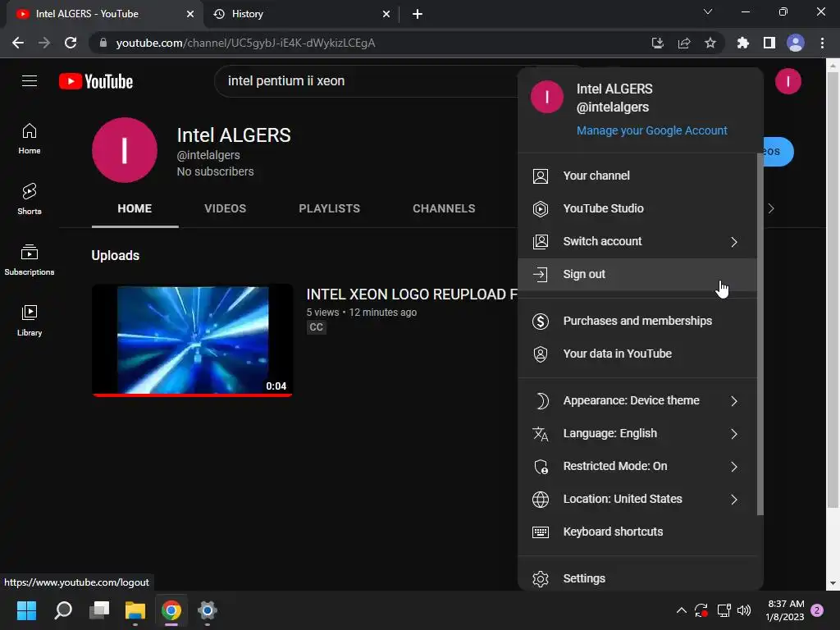Click the CC badge under the video
The image size is (840, 630).
point(316,327)
